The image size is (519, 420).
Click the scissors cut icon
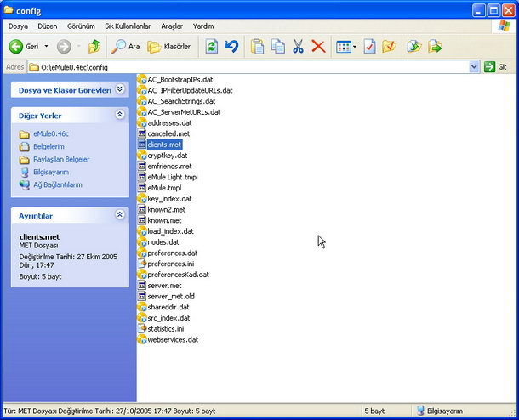click(x=299, y=47)
